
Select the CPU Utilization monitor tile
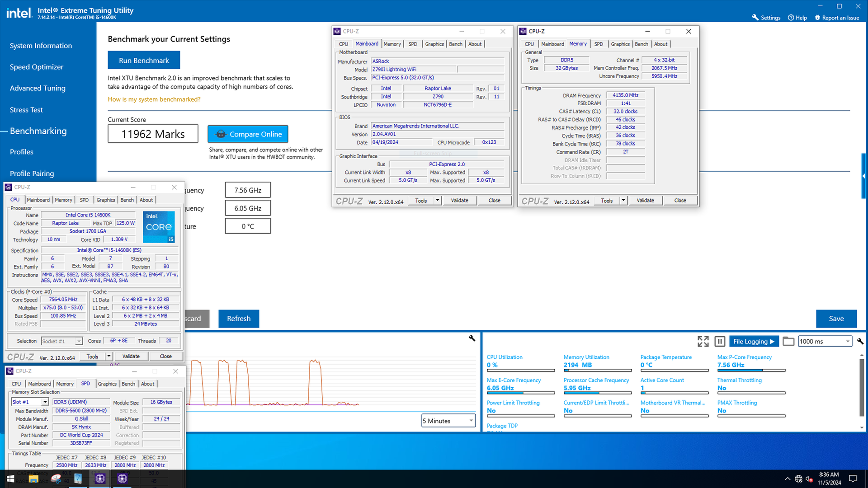520,362
